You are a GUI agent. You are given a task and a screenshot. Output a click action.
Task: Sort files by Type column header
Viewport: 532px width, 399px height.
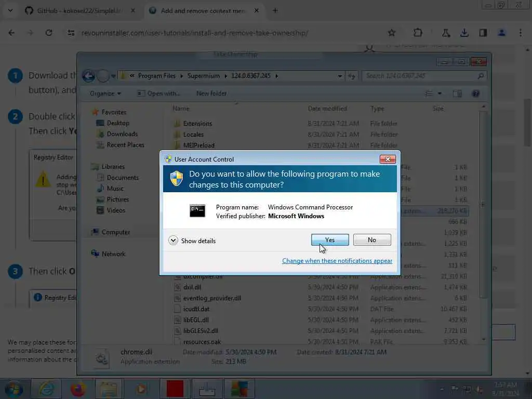pyautogui.click(x=377, y=109)
